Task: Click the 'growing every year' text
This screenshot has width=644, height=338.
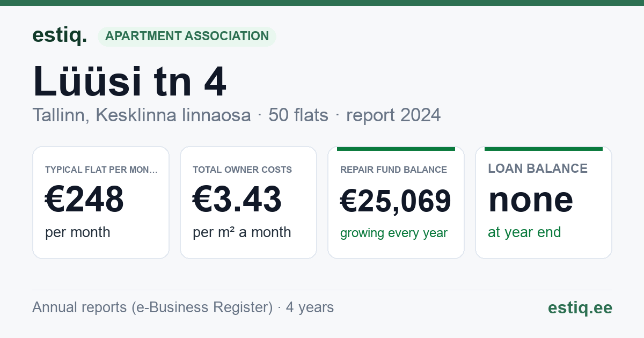Action: 394,233
